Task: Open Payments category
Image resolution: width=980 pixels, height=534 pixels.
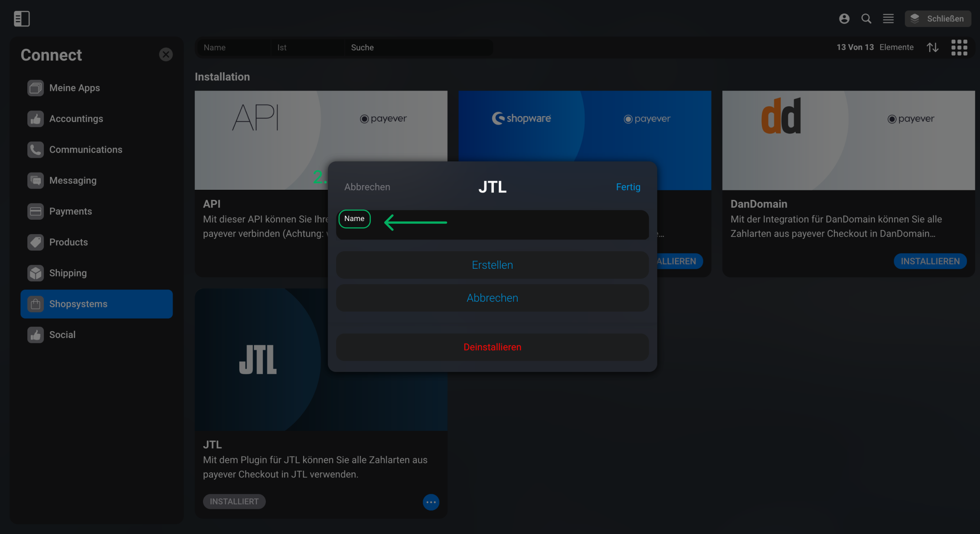Action: [97, 212]
